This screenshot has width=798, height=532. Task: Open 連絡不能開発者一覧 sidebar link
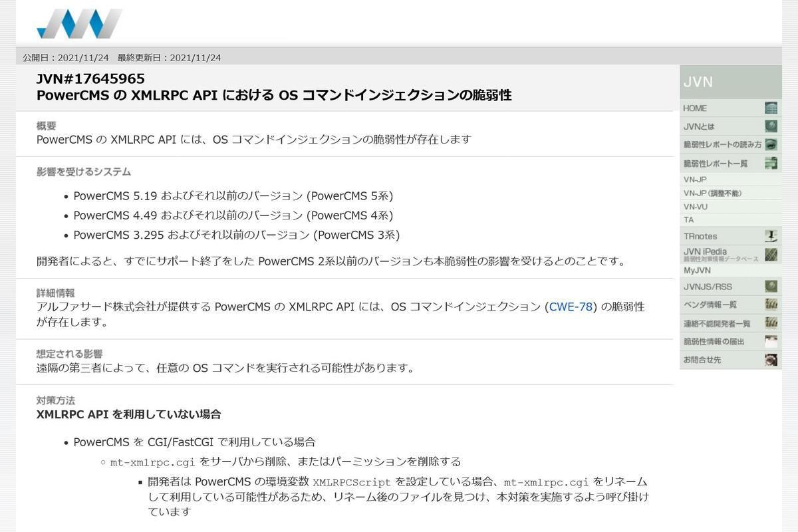730,323
